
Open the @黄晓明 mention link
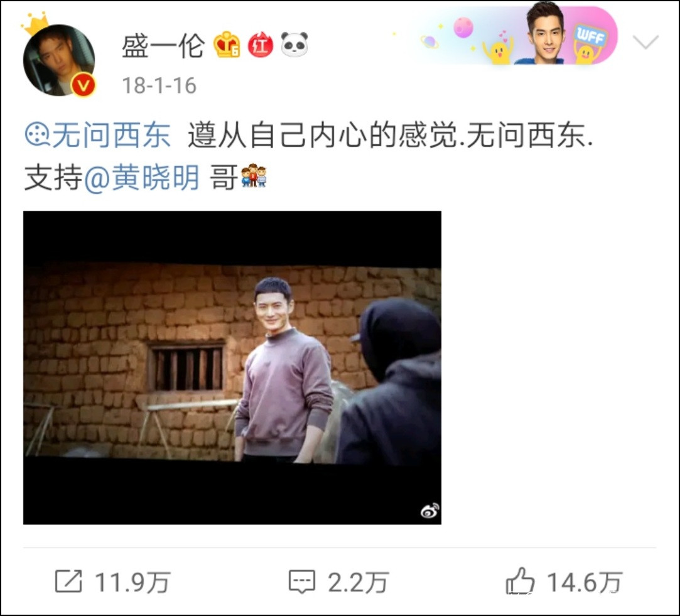(142, 178)
